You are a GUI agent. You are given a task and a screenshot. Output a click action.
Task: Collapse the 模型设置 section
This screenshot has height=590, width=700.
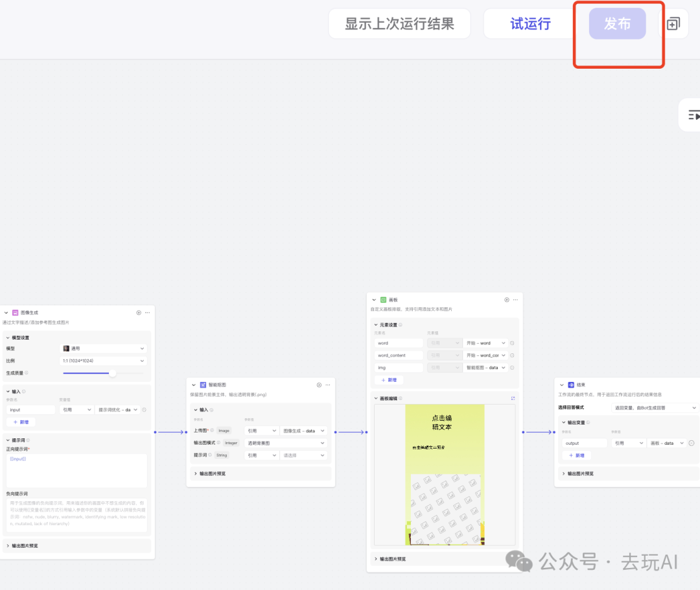(8, 338)
